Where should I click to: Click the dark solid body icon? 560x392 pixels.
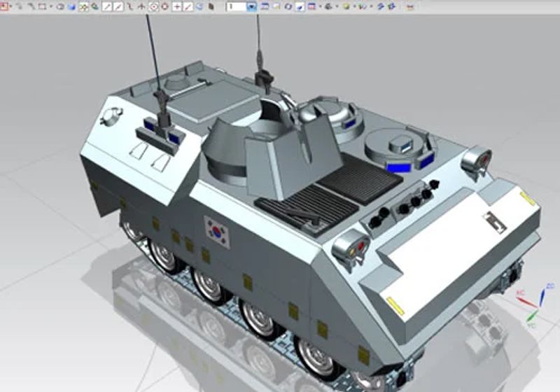211,6
